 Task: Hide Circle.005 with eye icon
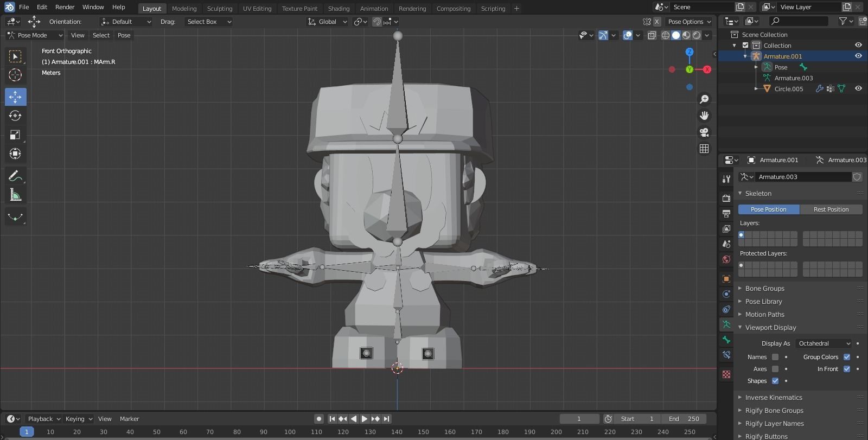pyautogui.click(x=858, y=88)
